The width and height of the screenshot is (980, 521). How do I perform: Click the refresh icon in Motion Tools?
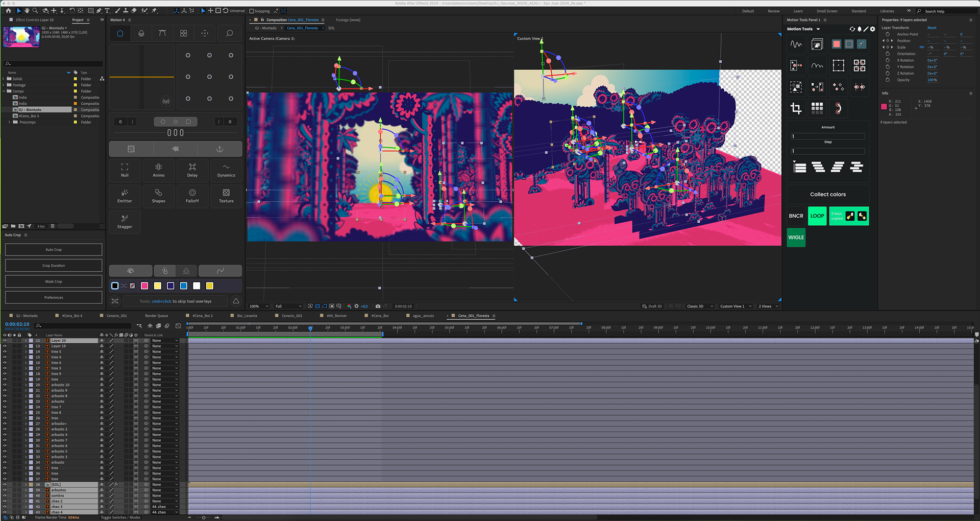tap(852, 29)
